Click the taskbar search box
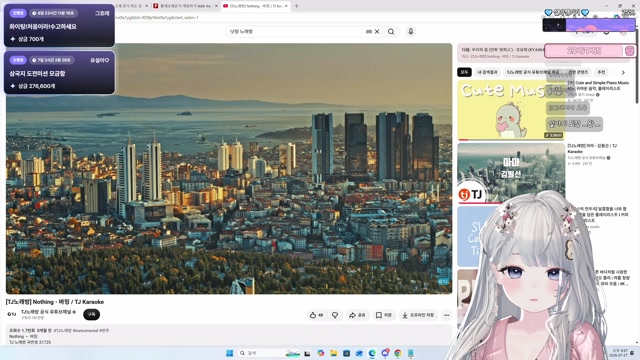640x360 pixels. [x=269, y=353]
